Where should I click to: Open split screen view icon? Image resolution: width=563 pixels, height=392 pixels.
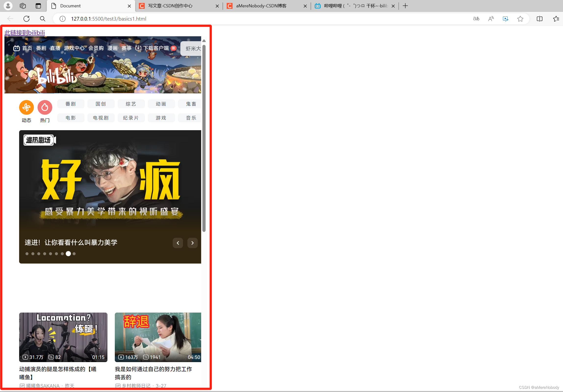tap(539, 19)
